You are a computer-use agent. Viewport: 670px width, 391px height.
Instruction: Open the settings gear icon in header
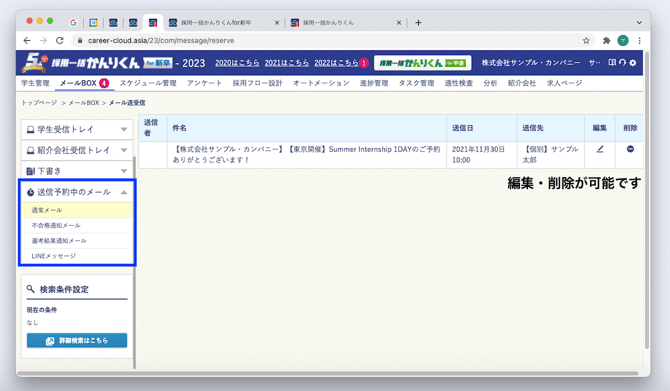click(633, 62)
